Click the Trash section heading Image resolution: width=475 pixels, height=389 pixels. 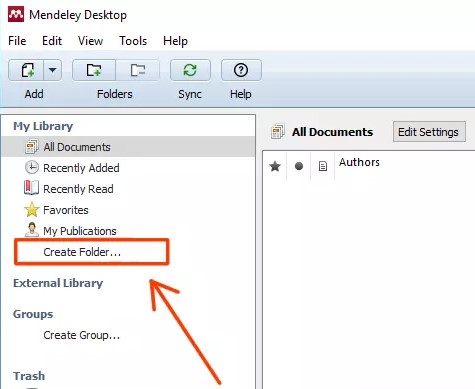[x=29, y=376]
